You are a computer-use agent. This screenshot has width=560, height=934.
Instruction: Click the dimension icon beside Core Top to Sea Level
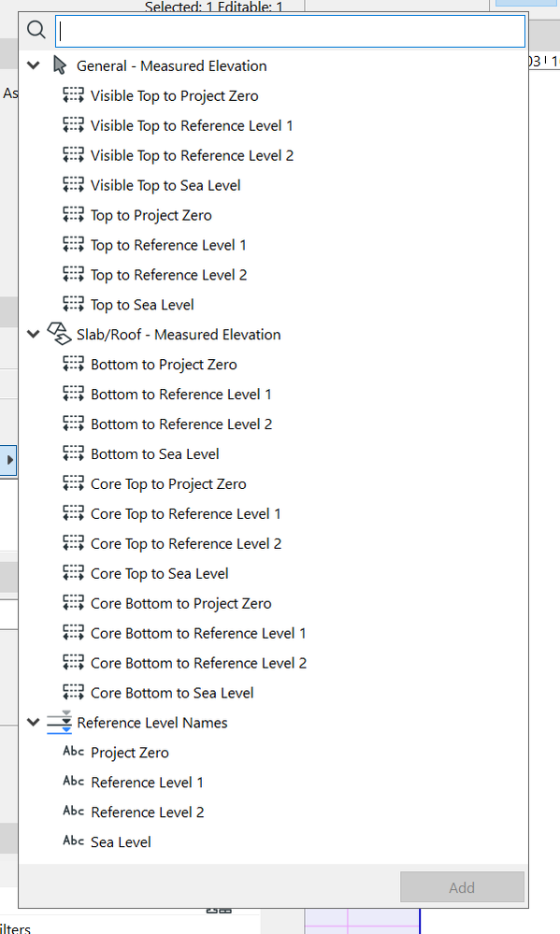pos(73,572)
